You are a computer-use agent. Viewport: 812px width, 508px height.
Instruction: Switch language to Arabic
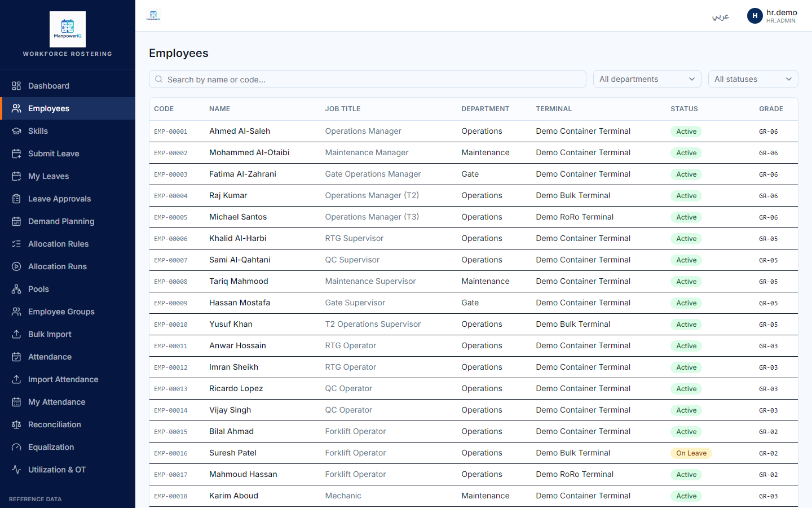tap(720, 16)
